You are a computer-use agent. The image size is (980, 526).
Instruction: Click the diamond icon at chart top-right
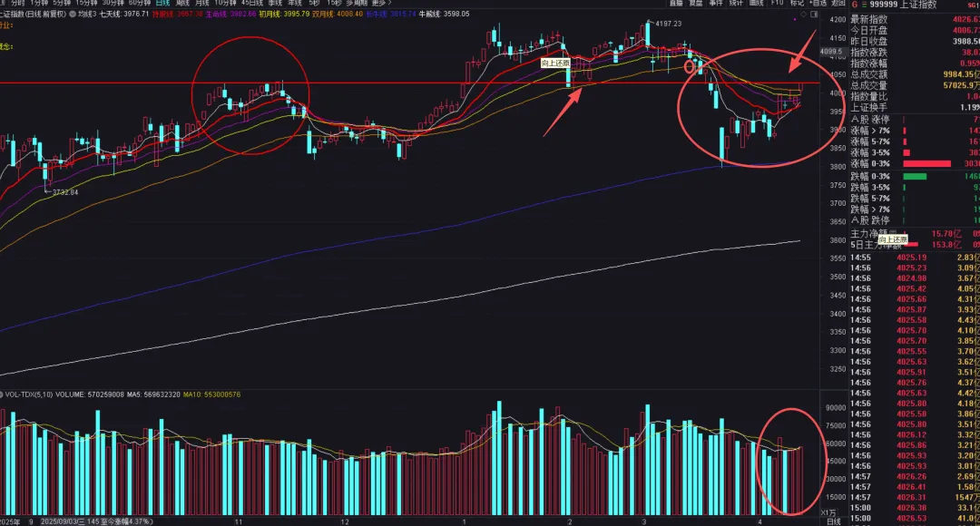pos(804,15)
